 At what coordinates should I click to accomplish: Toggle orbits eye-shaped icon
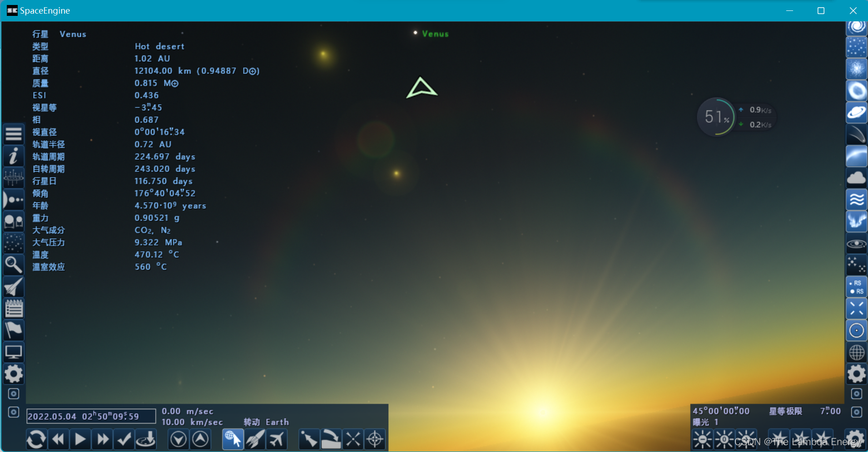pos(857,244)
